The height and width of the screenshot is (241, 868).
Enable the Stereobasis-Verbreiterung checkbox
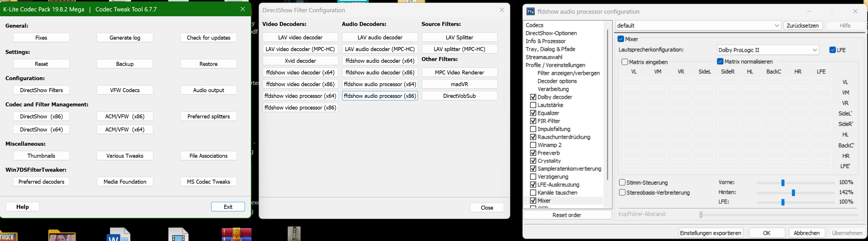pos(622,193)
